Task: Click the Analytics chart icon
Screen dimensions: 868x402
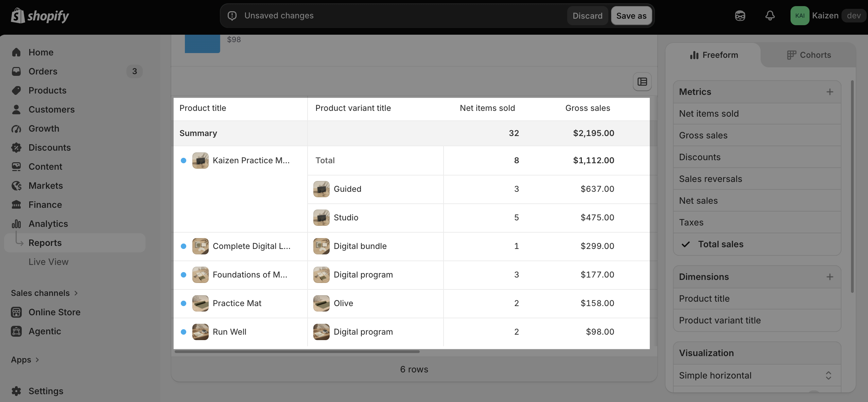Action: click(16, 224)
